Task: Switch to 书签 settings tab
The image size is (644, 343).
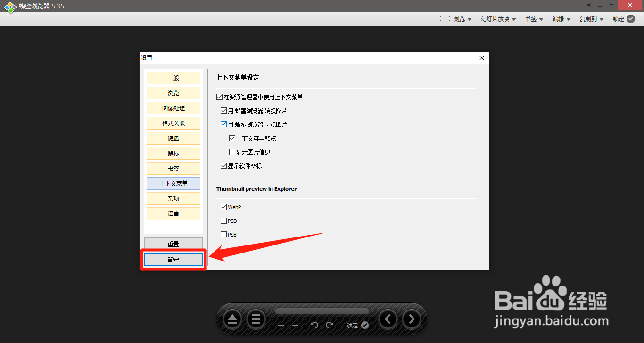Action: tap(173, 168)
